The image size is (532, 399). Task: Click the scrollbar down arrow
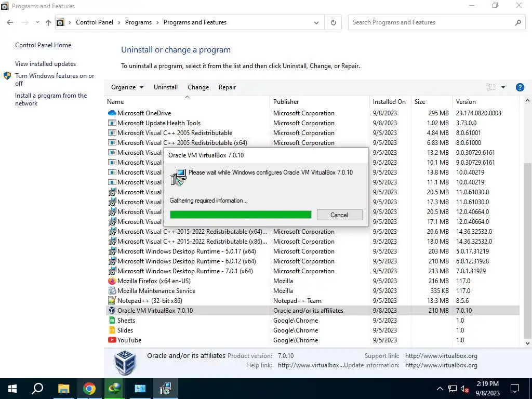(x=527, y=343)
